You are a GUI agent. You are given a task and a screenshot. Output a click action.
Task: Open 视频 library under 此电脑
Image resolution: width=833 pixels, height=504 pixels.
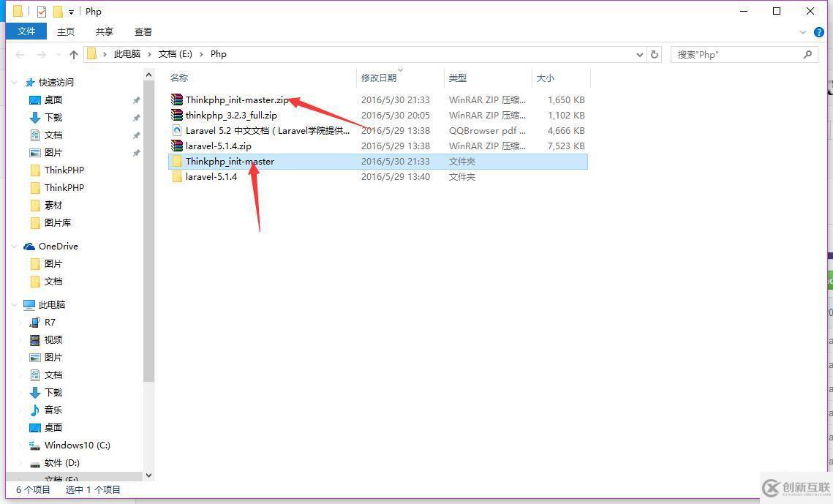tap(53, 339)
